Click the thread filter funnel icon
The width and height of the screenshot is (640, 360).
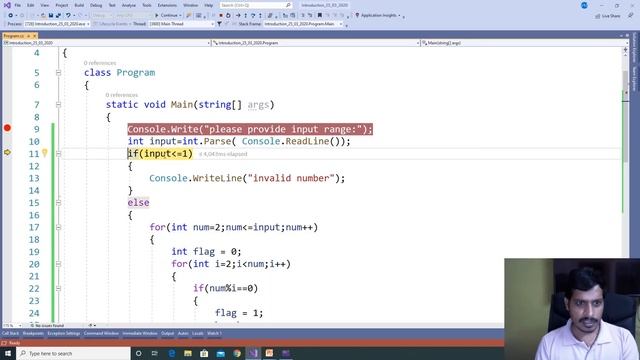pos(219,24)
